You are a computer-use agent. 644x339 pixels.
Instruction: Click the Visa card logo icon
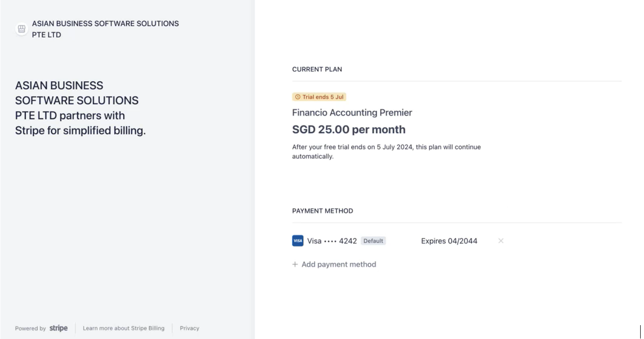point(298,241)
